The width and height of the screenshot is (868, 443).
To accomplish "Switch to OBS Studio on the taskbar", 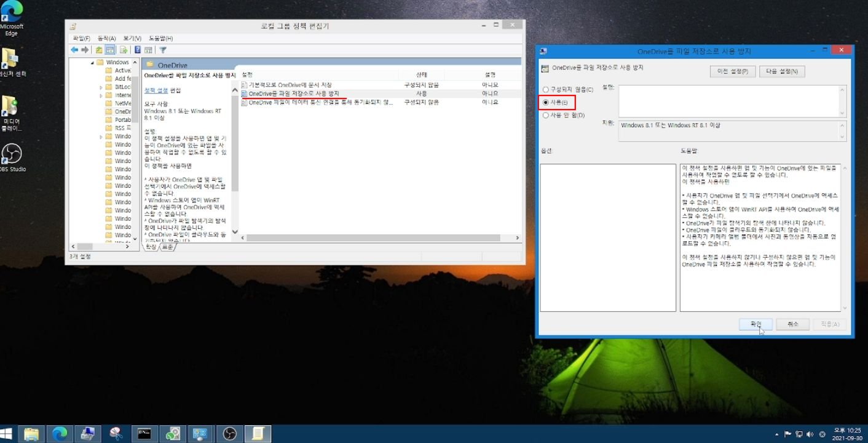I will click(x=230, y=434).
